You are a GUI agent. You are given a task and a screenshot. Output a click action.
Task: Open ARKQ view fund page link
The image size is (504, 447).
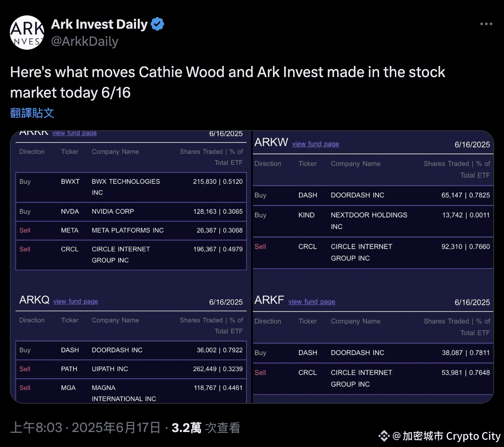76,301
